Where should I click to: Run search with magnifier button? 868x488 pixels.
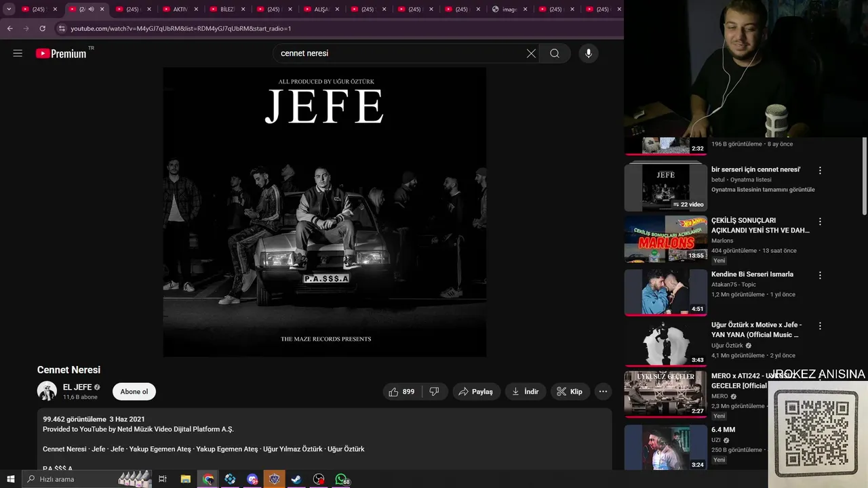[x=555, y=54]
